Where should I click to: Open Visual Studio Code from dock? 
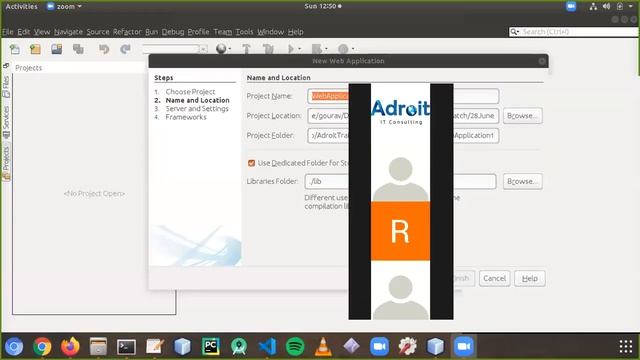pos(267,347)
